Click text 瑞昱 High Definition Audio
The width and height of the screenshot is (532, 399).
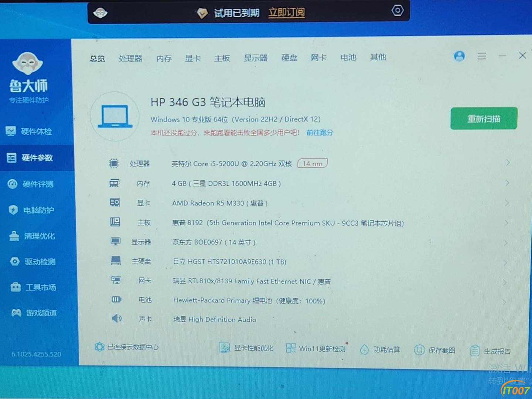pos(215,319)
